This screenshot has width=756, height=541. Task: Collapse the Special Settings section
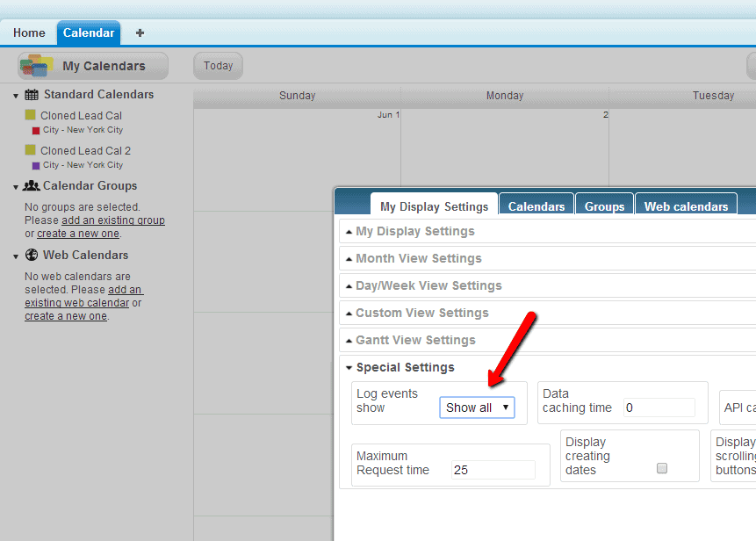pos(405,368)
